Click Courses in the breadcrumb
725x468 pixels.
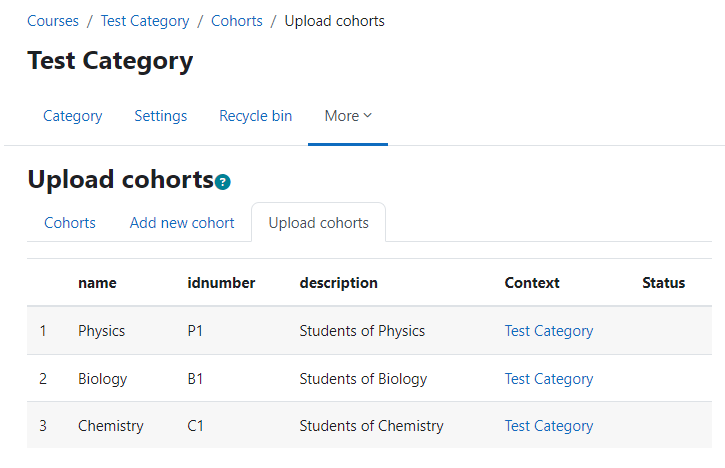click(x=53, y=21)
